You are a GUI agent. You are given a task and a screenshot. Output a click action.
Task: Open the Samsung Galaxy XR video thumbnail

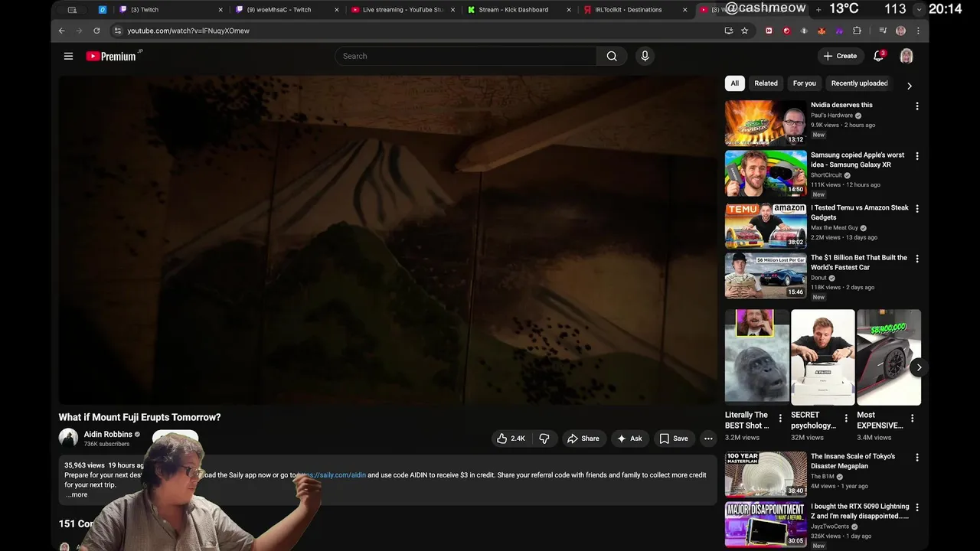tap(766, 173)
